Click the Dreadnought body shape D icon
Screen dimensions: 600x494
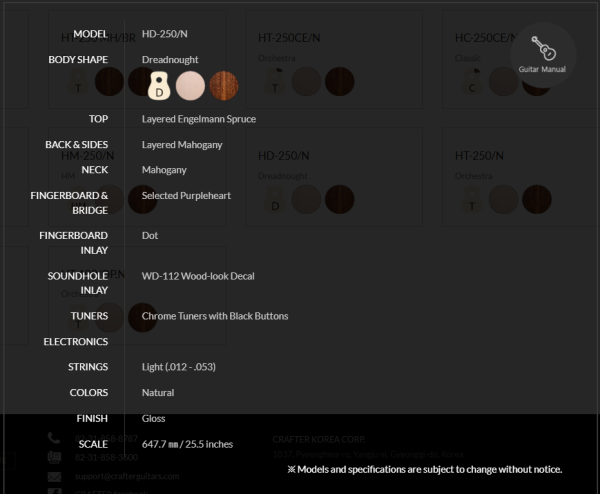pyautogui.click(x=159, y=85)
